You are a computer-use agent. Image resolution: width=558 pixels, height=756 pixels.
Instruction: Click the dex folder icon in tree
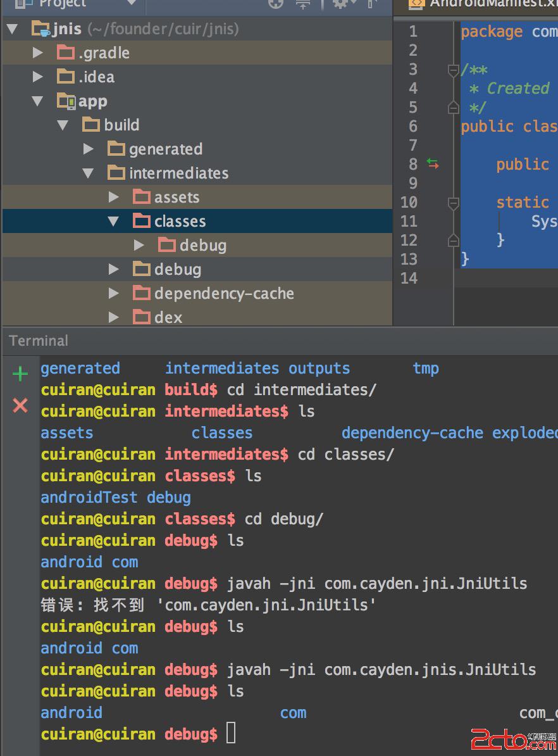[142, 317]
